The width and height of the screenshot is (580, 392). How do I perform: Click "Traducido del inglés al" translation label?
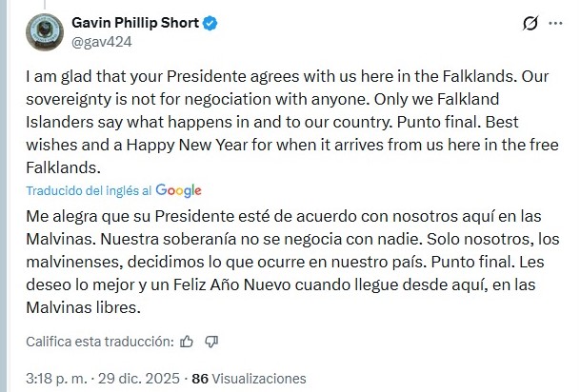(x=88, y=190)
